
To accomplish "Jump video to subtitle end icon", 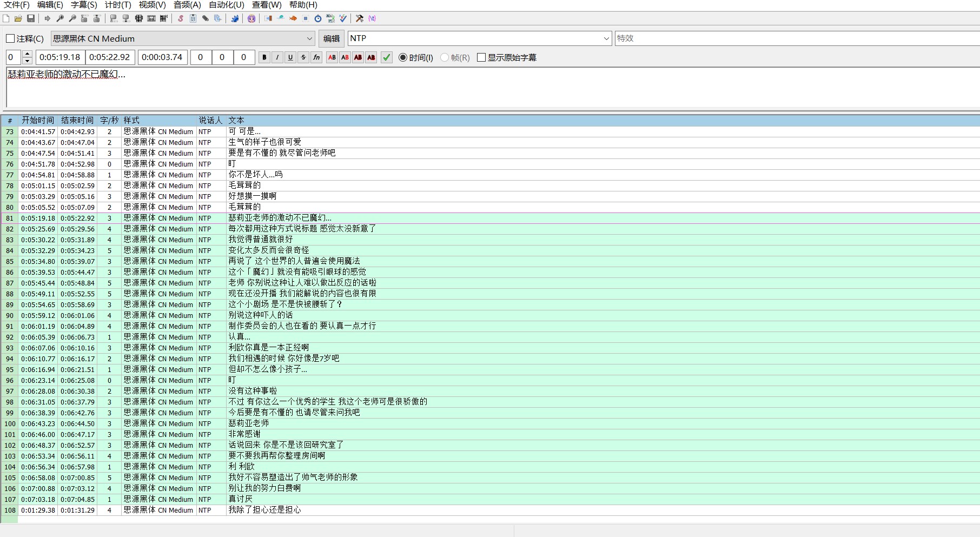I will [97, 18].
